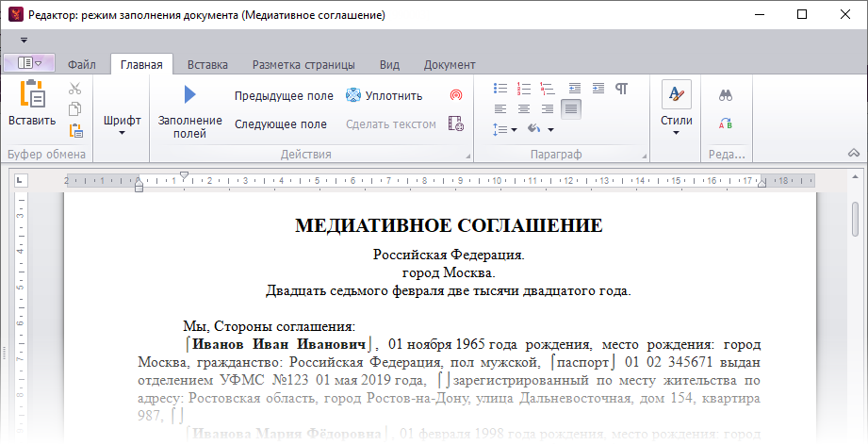Click the paint bucket shading icon
This screenshot has width=868, height=445.
[x=533, y=129]
